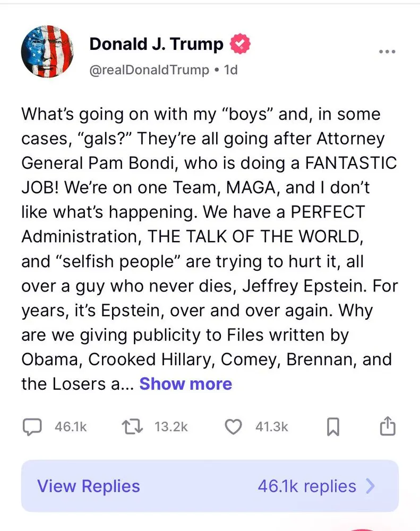
Task: Open the three-dot more options menu
Action: 387,52
